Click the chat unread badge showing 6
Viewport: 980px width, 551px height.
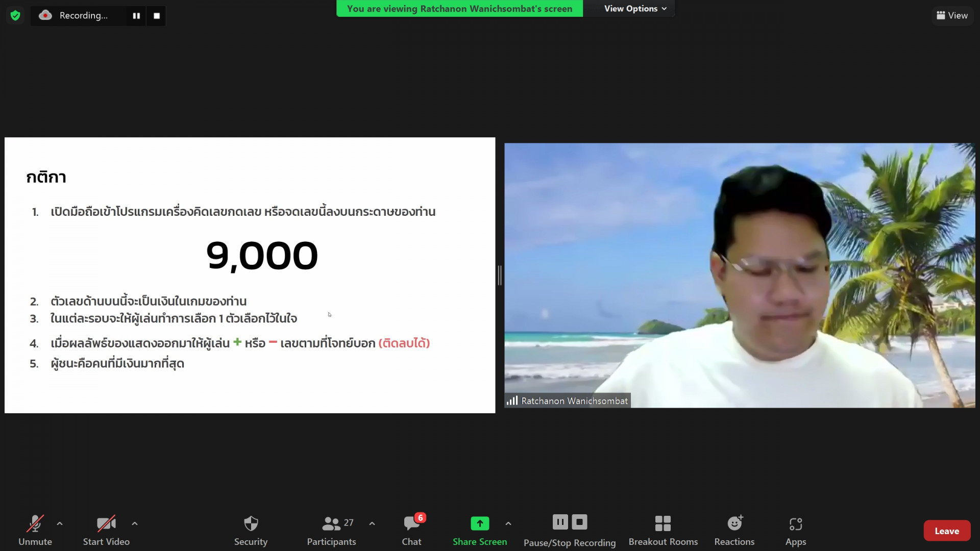(x=420, y=518)
